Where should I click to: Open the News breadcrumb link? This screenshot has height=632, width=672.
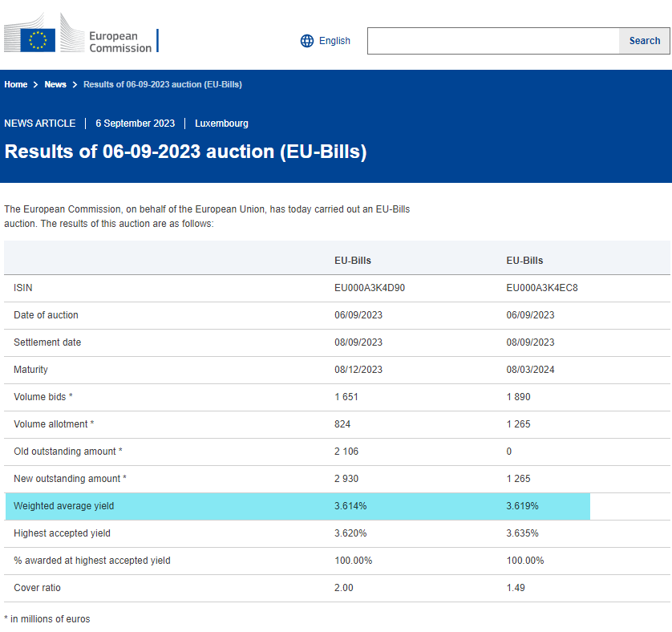[55, 84]
